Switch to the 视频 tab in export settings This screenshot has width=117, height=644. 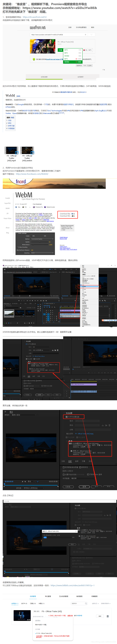70,461
